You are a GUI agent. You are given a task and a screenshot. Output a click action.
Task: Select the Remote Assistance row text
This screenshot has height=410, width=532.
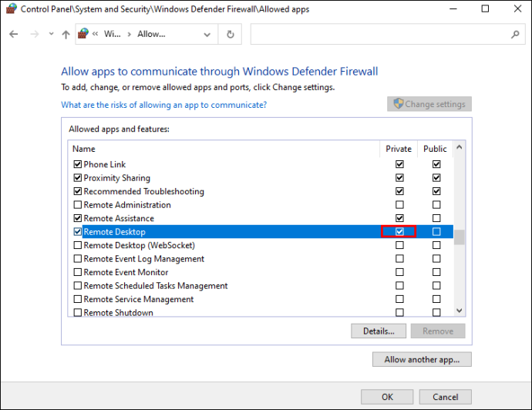[119, 218]
